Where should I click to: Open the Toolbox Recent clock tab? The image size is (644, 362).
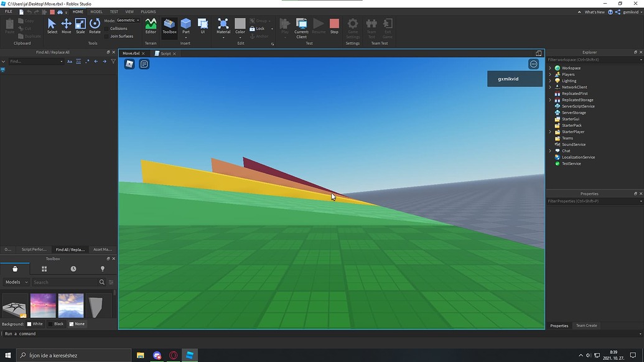coord(73,269)
